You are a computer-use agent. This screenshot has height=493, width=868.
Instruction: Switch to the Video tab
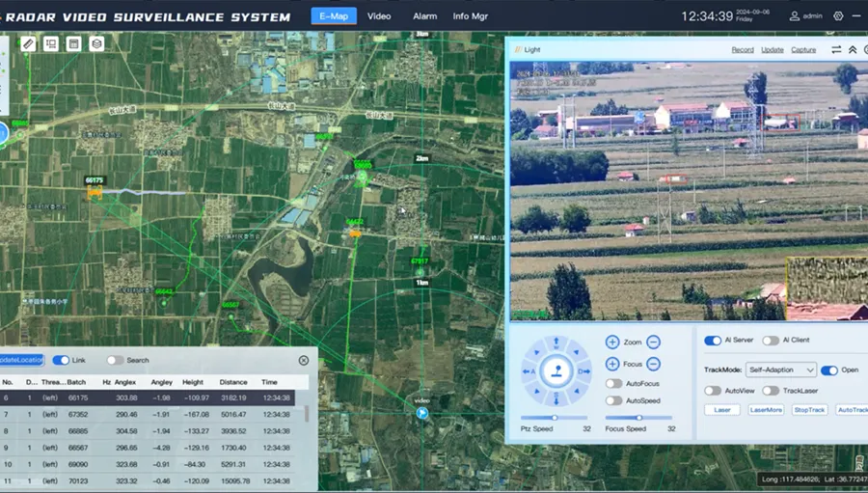coord(379,16)
